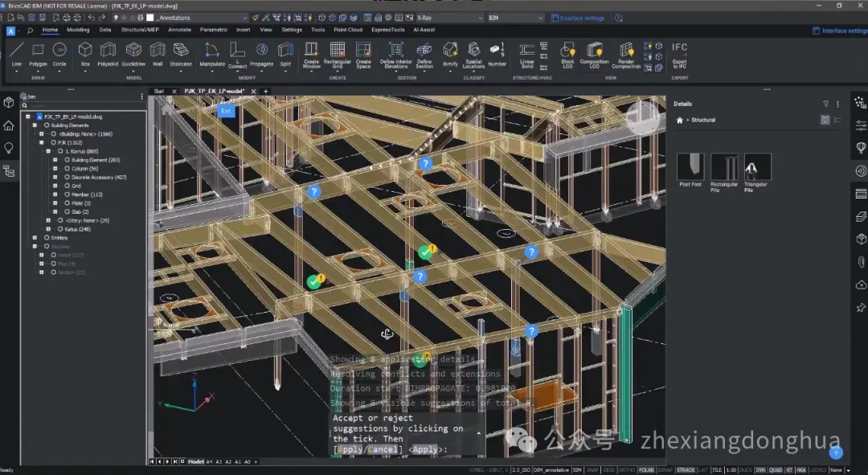Open the Start document tab
Image resolution: width=868 pixels, height=475 pixels.
pos(159,92)
